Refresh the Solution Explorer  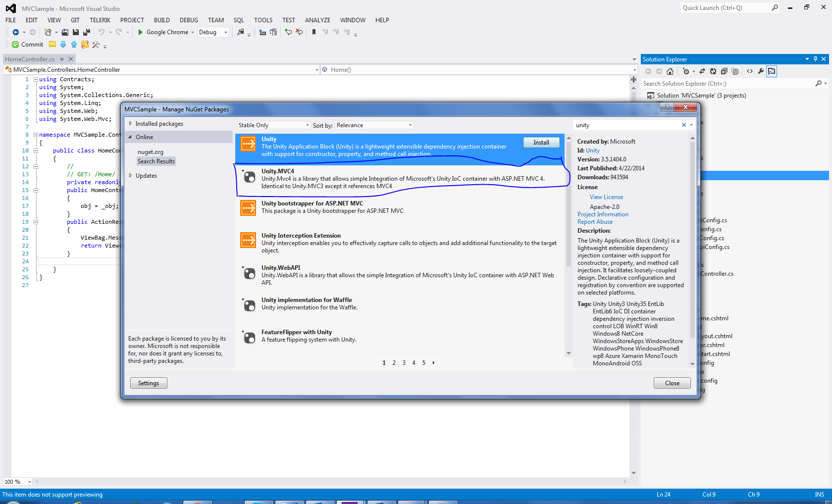tap(713, 71)
